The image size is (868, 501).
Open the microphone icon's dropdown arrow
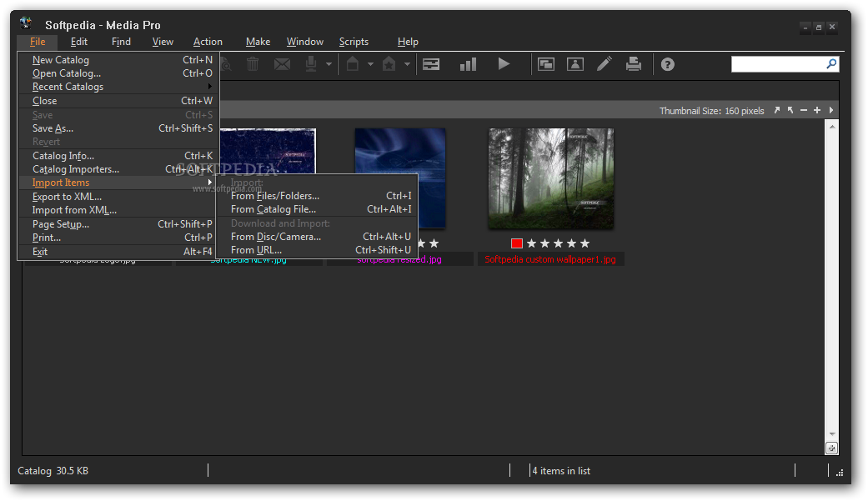[329, 64]
